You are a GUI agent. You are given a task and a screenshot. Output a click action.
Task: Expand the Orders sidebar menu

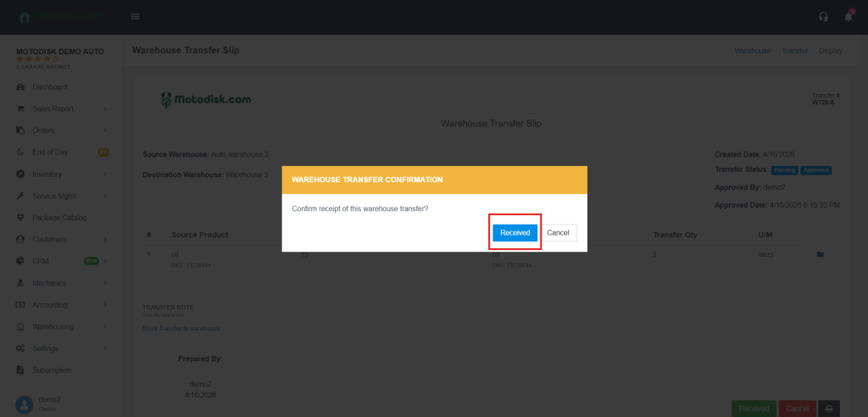coord(43,131)
